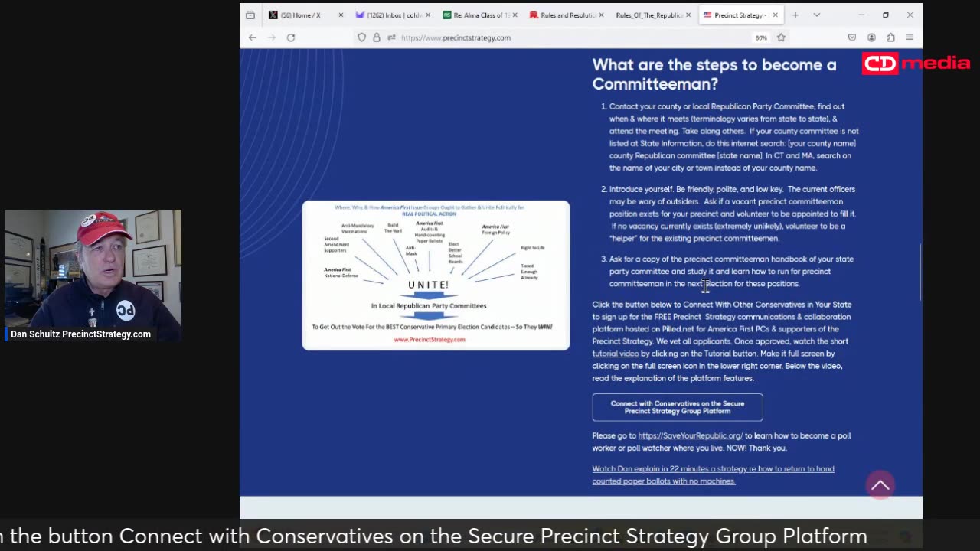
Task: Close the Inbox mail tab
Action: (427, 15)
